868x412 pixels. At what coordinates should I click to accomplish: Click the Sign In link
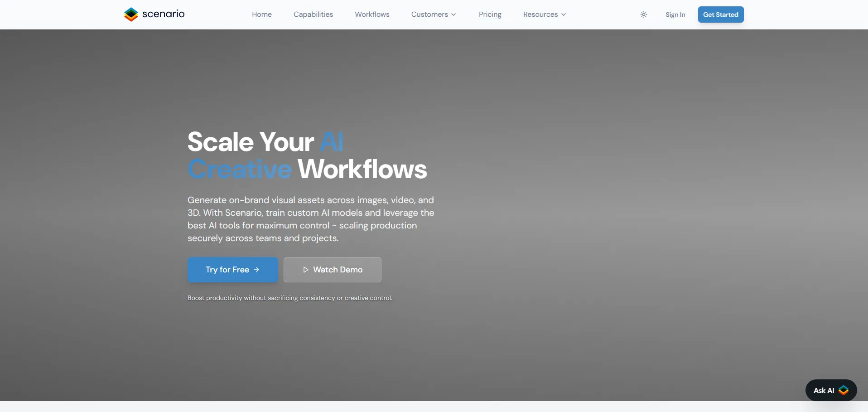tap(675, 15)
